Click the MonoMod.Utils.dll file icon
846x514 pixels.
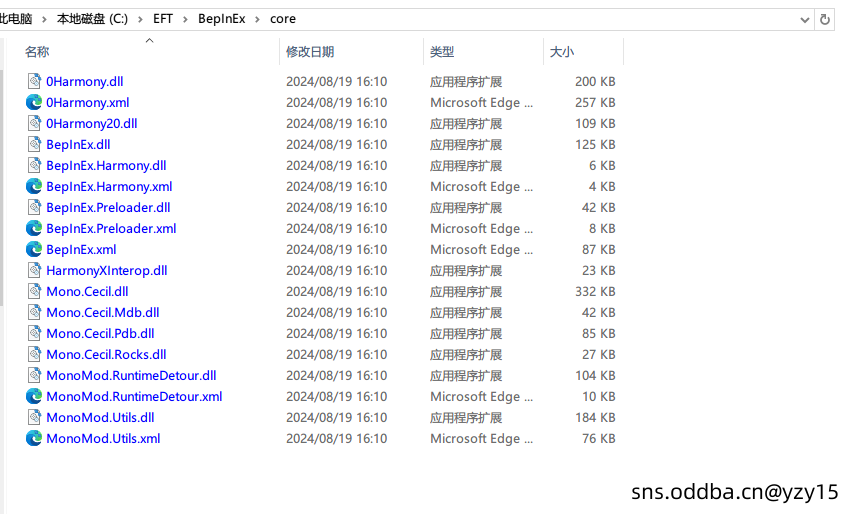34,418
